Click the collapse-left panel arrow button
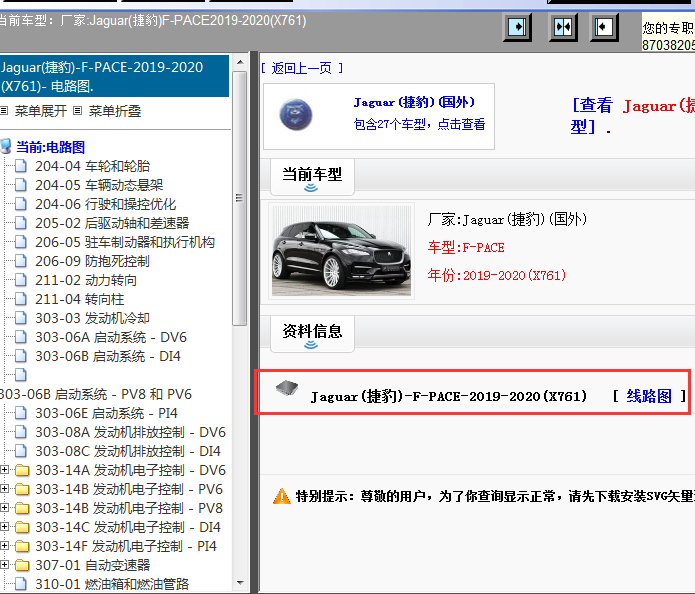 [x=604, y=27]
